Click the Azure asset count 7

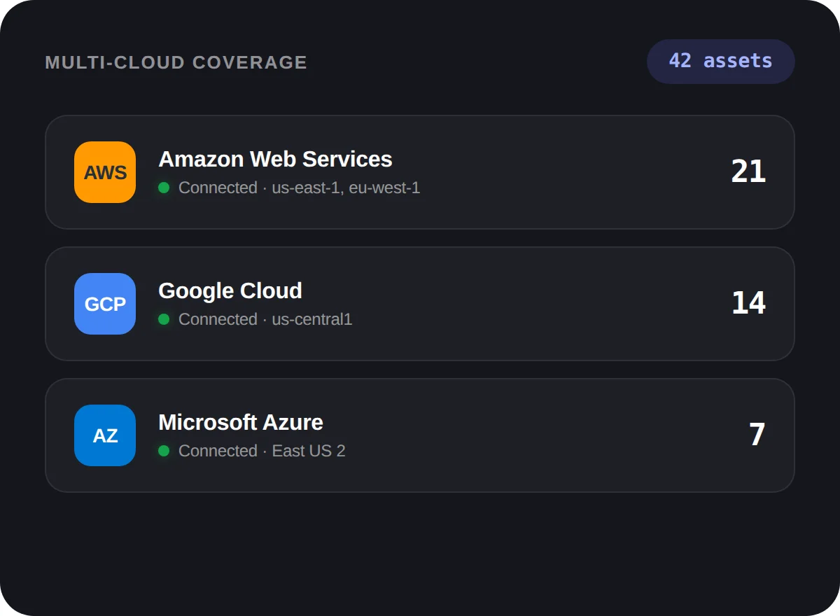point(757,435)
